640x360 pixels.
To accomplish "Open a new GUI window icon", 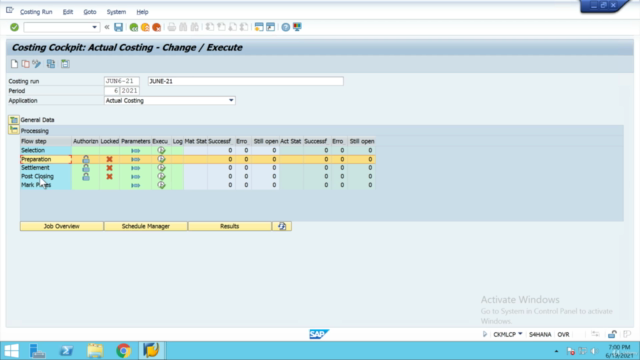I will tap(259, 27).
